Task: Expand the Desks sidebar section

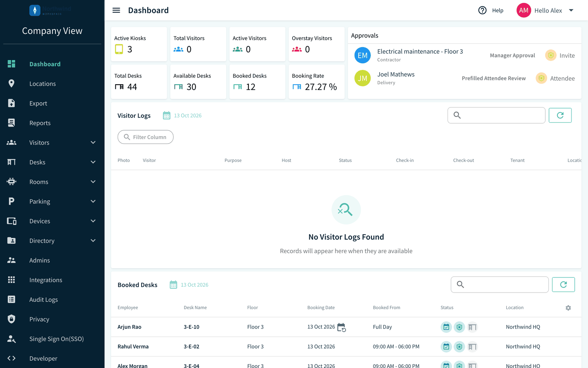Action: [x=93, y=162]
